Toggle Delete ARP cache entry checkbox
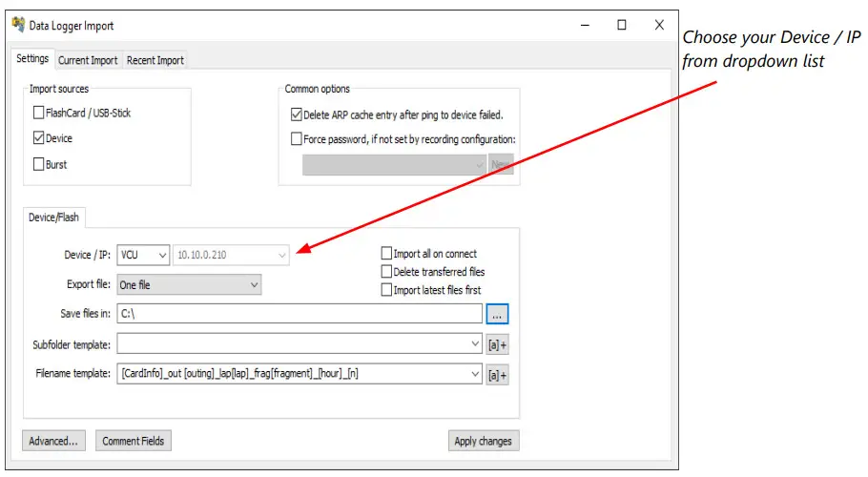868x477 pixels. click(x=296, y=115)
